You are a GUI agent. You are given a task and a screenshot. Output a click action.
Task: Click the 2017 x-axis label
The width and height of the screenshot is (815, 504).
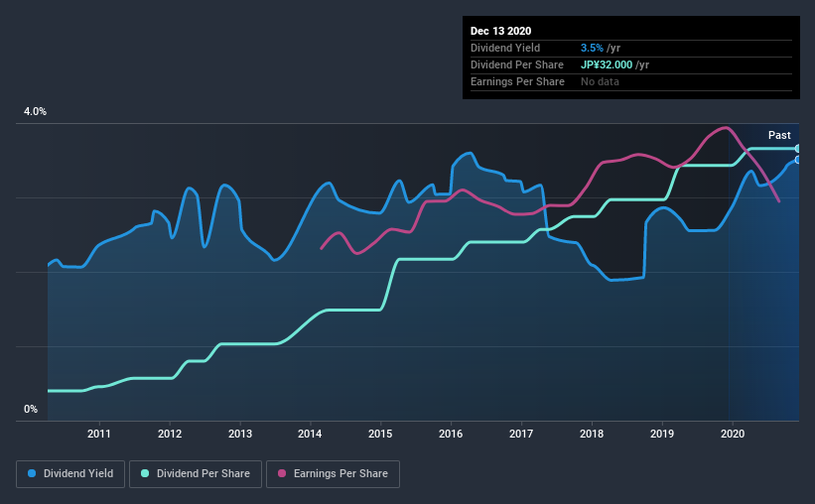pyautogui.click(x=521, y=434)
